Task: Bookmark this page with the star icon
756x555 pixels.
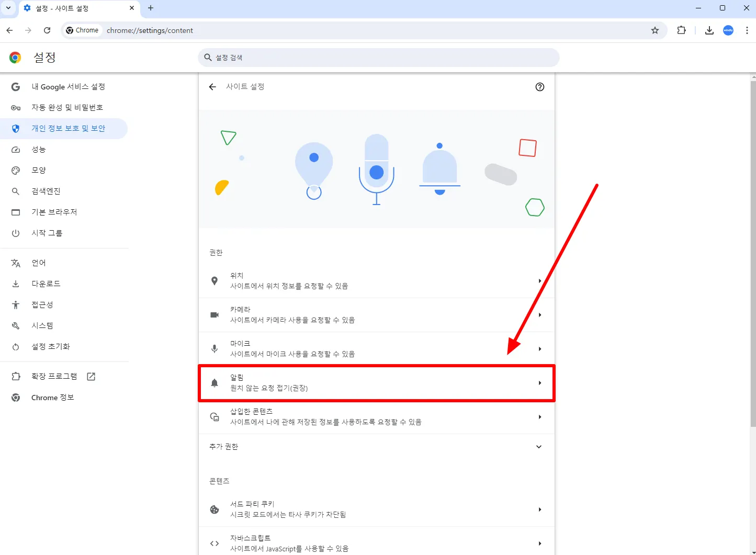Action: (655, 30)
